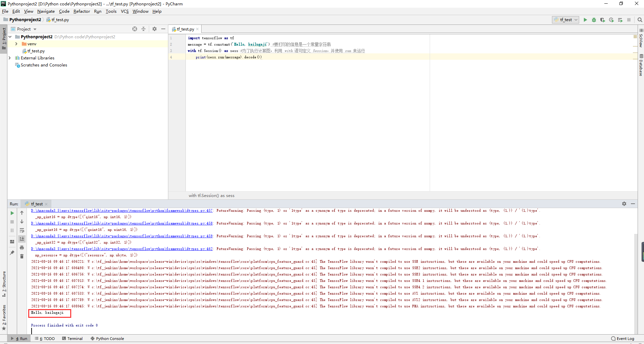Open the 4: Run bottom tab
Image resolution: width=644 pixels, height=344 pixels.
click(x=19, y=339)
